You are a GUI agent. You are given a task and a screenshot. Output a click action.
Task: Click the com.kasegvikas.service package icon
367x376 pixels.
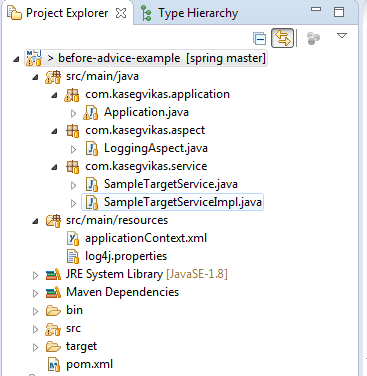click(x=72, y=167)
